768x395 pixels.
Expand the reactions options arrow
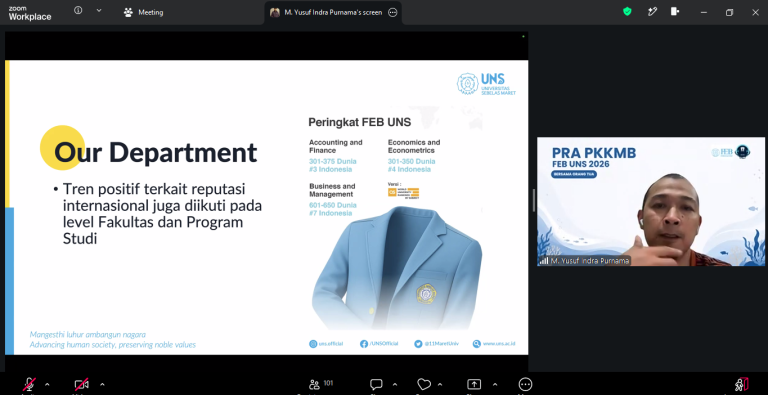440,384
